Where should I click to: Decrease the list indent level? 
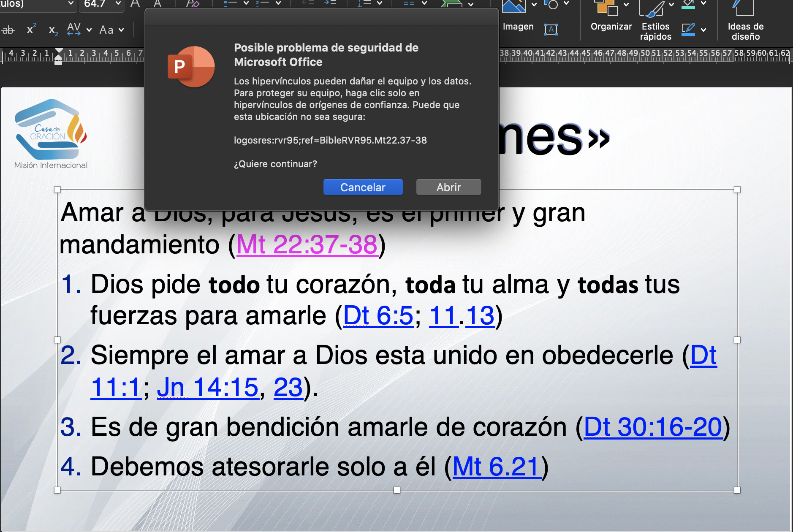(308, 4)
